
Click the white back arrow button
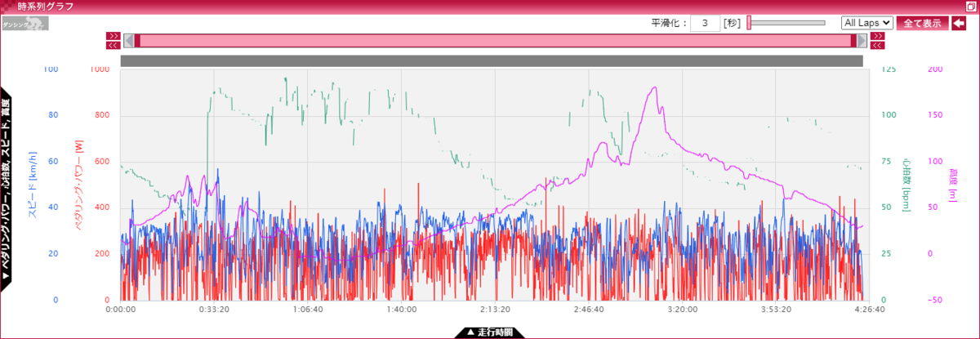pos(959,23)
